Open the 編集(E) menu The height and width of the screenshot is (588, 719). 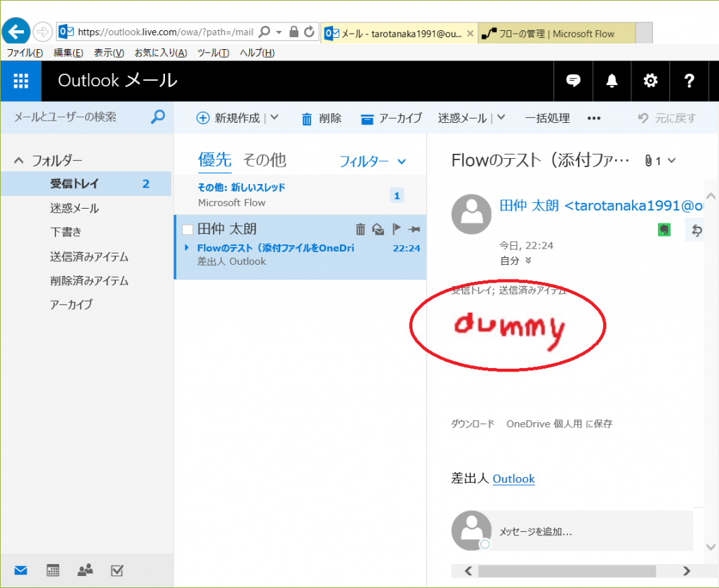68,53
